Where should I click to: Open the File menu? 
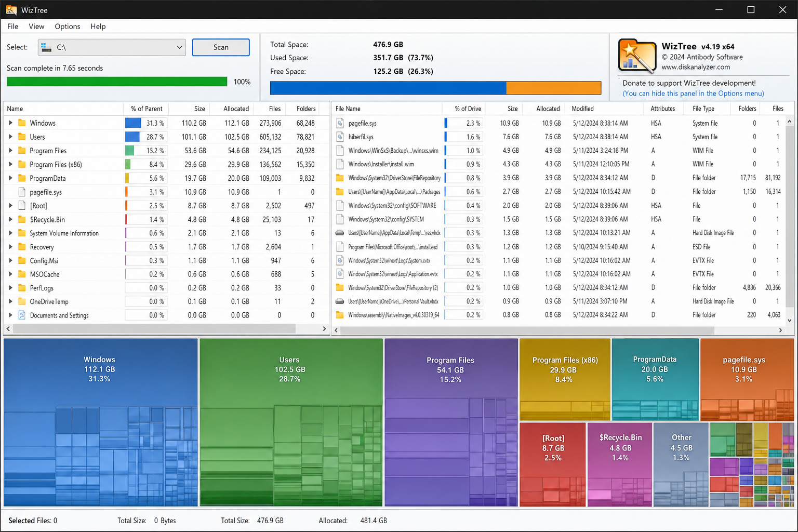[13, 26]
